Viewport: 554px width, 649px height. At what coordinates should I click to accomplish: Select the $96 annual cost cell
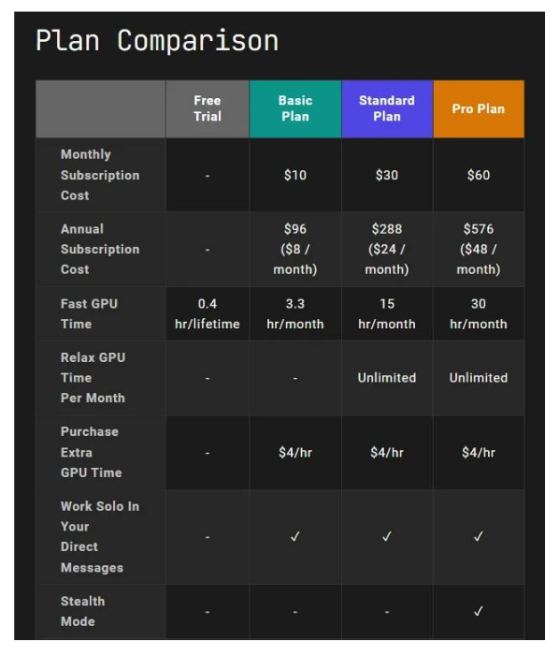click(295, 249)
